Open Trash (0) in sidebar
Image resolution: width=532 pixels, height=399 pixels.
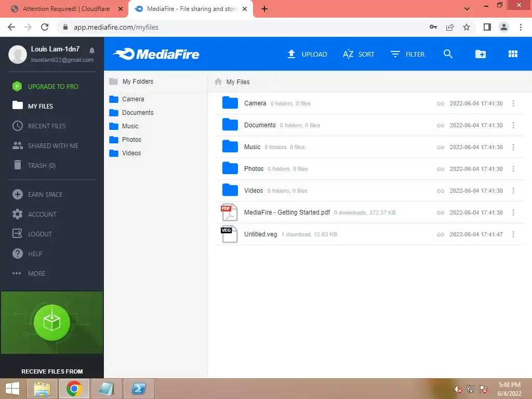coord(34,165)
